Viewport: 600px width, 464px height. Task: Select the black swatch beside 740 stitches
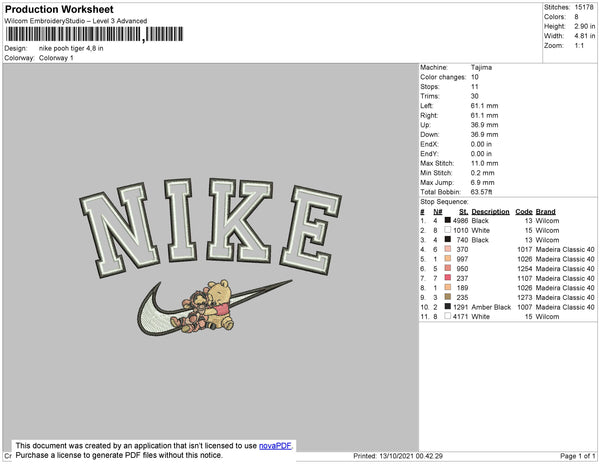pyautogui.click(x=447, y=239)
